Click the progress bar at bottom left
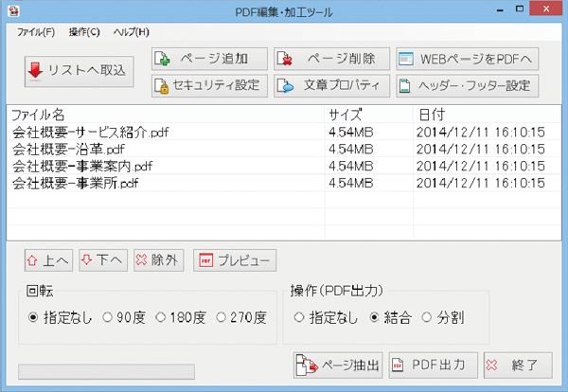 pos(106,370)
